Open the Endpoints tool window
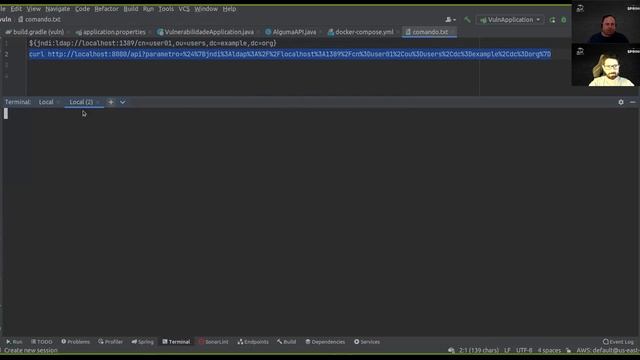 tap(253, 342)
